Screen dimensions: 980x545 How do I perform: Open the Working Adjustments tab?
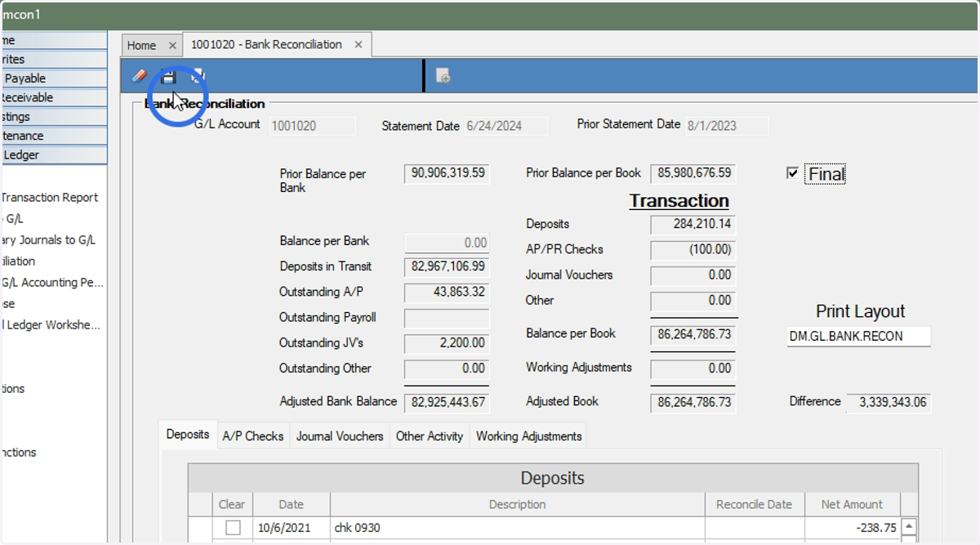tap(529, 436)
